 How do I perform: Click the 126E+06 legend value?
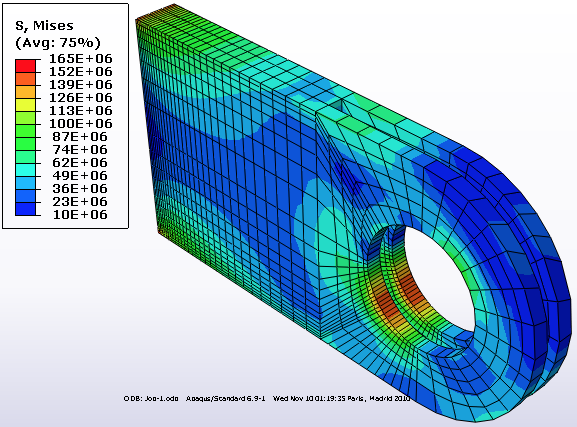[x=81, y=98]
